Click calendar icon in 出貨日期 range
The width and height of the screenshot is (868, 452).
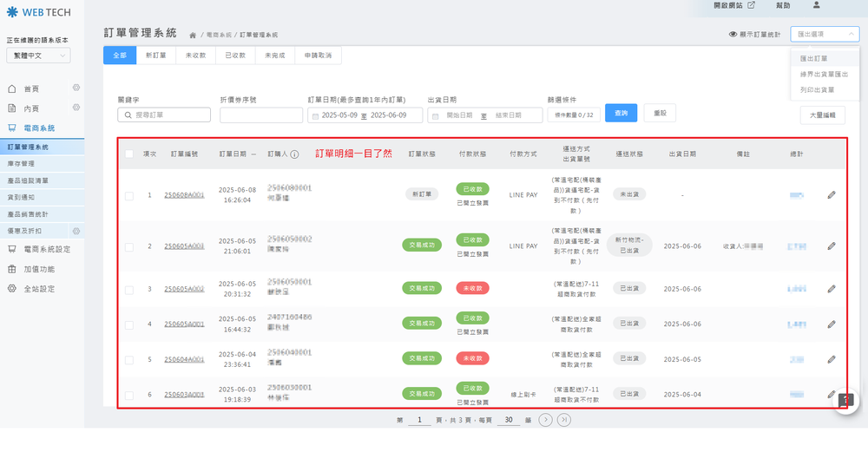[x=435, y=116]
